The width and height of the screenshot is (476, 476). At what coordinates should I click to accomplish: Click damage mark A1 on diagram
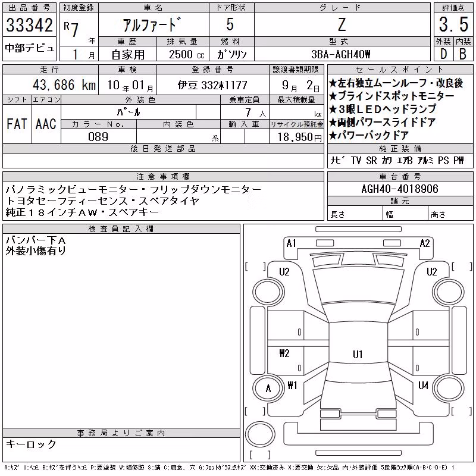[x=291, y=243]
